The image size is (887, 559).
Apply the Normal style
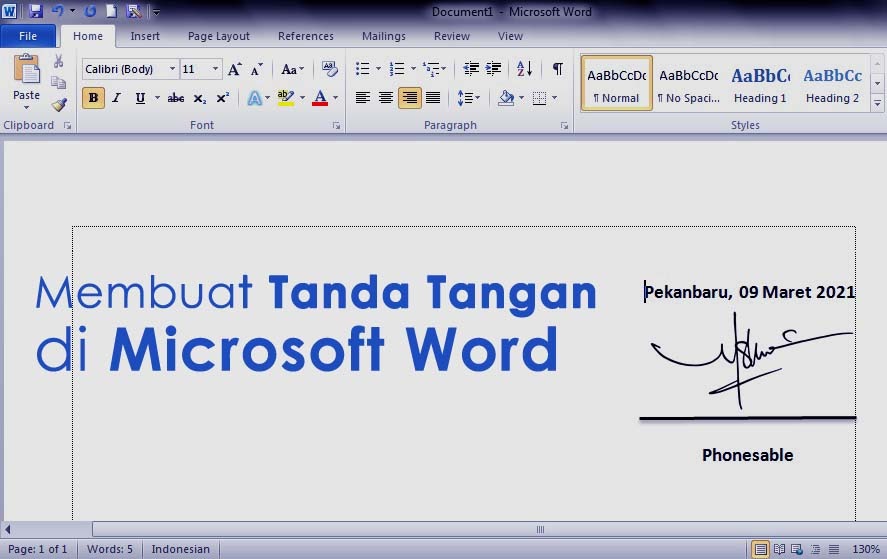click(617, 83)
